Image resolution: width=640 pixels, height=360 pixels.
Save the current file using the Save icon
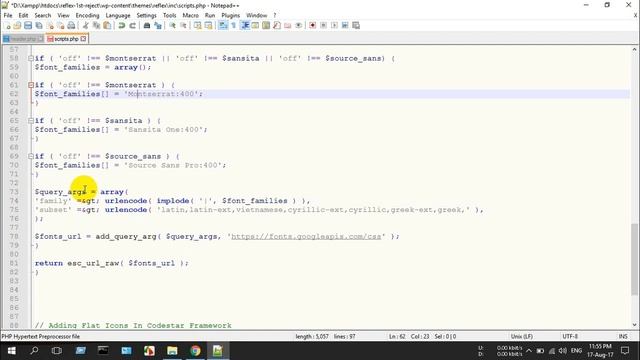28,25
